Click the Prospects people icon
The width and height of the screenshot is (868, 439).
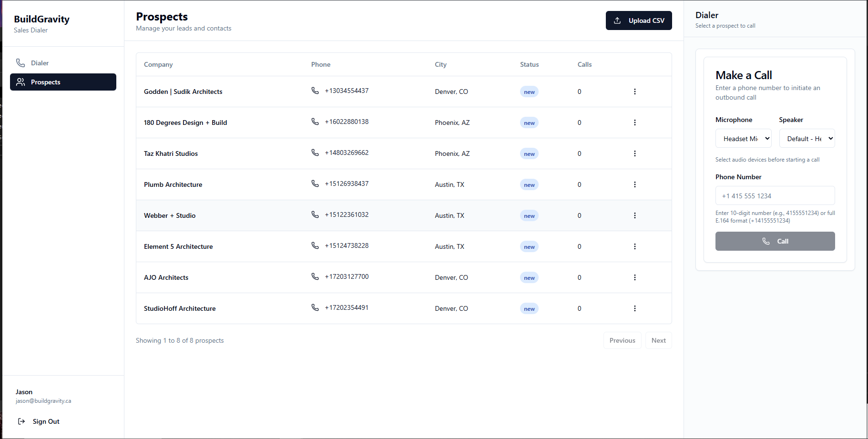[x=20, y=82]
